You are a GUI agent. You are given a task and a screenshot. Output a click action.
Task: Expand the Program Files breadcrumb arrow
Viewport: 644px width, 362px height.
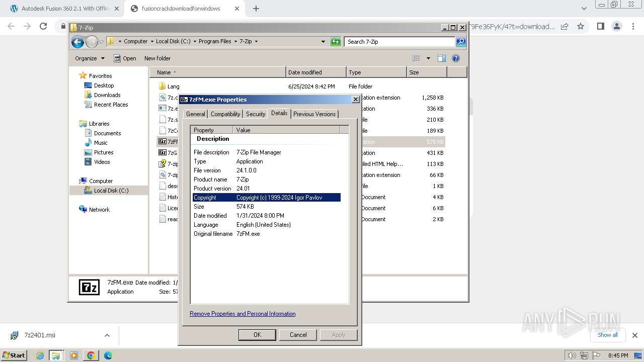235,42
